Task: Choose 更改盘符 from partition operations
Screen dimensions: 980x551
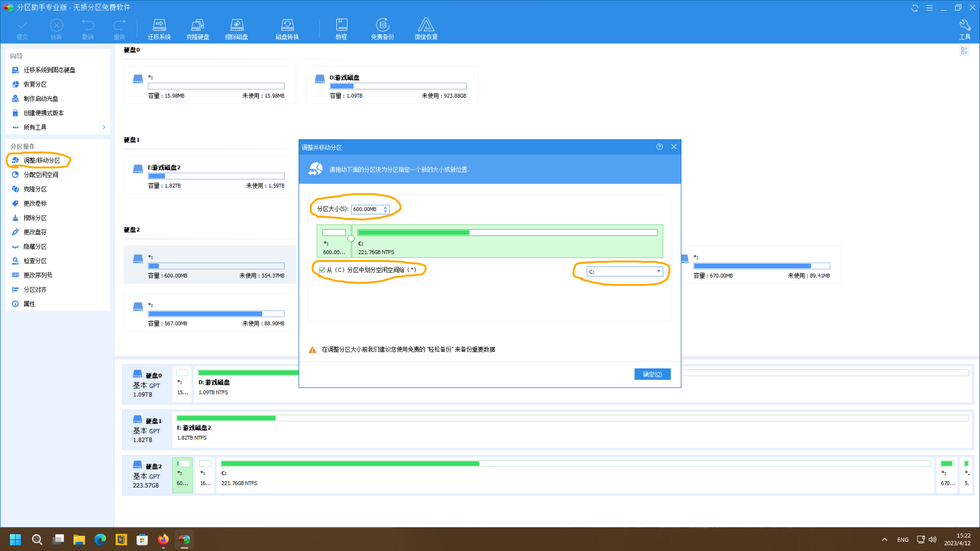Action: [x=35, y=232]
